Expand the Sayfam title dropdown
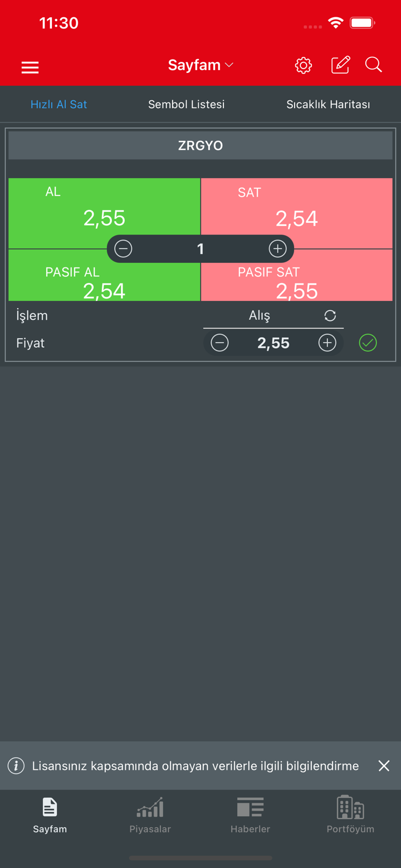The width and height of the screenshot is (401, 868). [x=200, y=65]
